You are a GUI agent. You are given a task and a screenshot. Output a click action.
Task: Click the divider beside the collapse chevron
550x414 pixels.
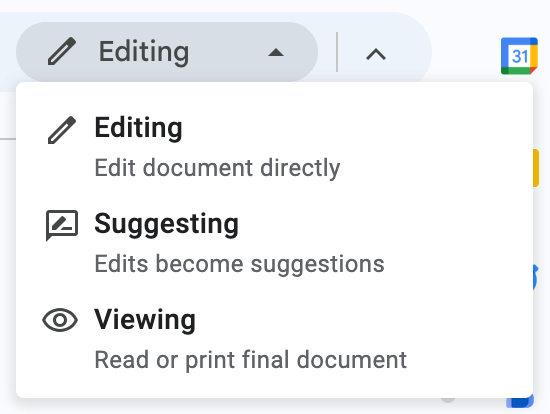click(337, 52)
